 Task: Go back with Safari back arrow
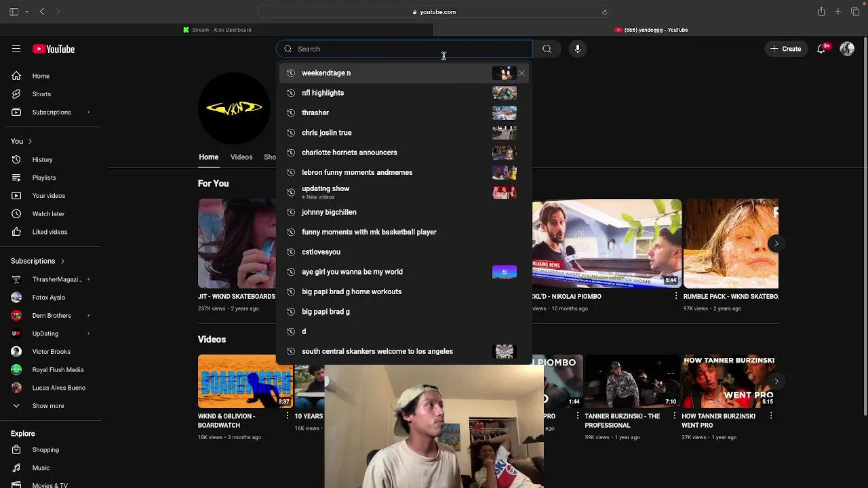42,12
